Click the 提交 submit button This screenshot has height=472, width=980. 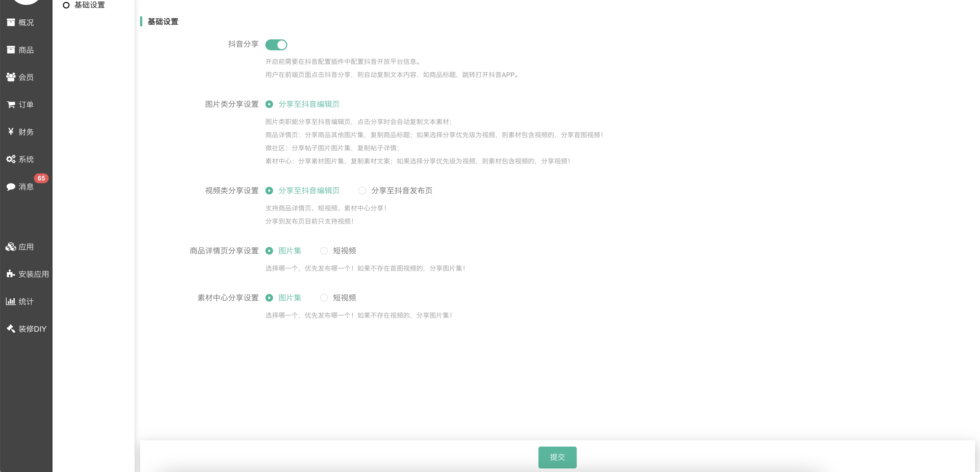coord(557,457)
